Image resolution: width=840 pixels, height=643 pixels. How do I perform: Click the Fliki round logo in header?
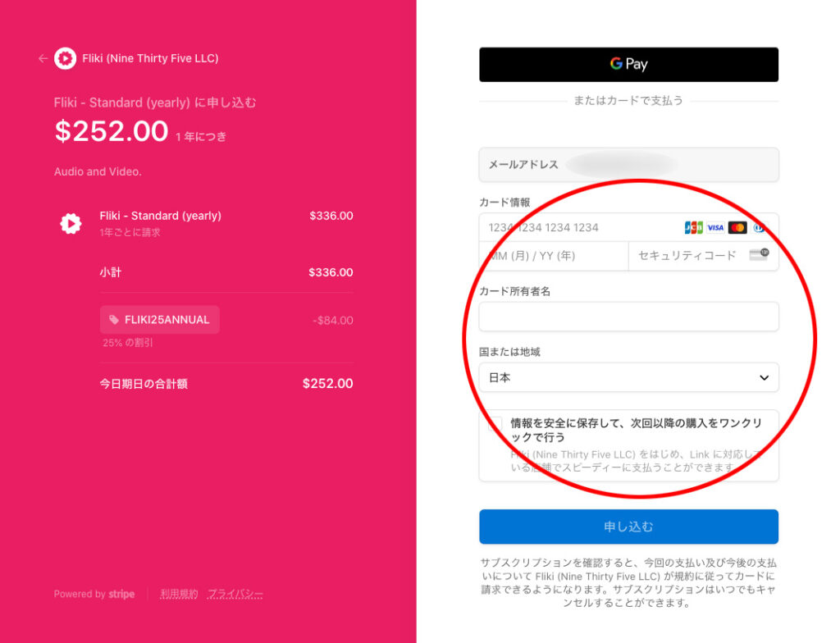tap(66, 58)
